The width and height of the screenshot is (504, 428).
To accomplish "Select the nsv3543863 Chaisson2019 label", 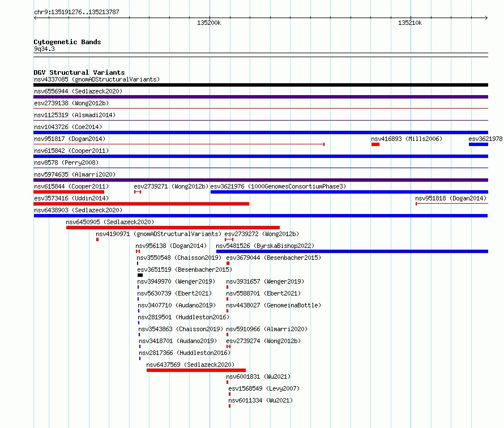I will 181,329.
